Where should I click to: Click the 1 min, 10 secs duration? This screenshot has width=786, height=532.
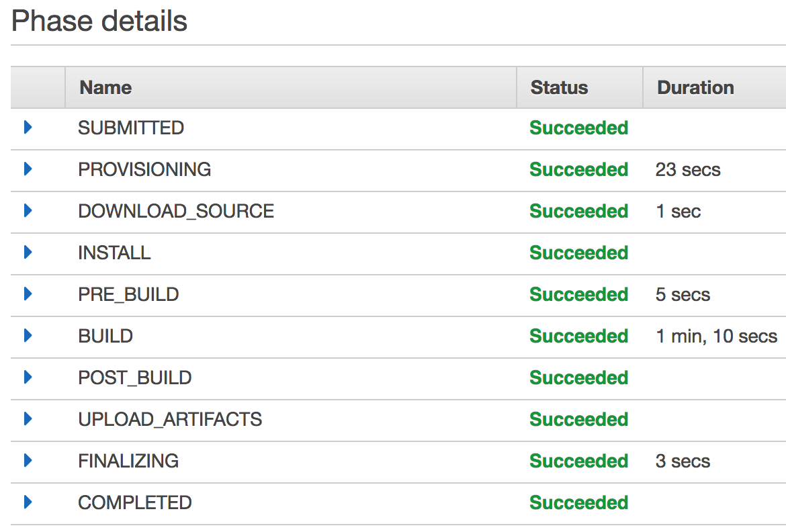pyautogui.click(x=717, y=336)
